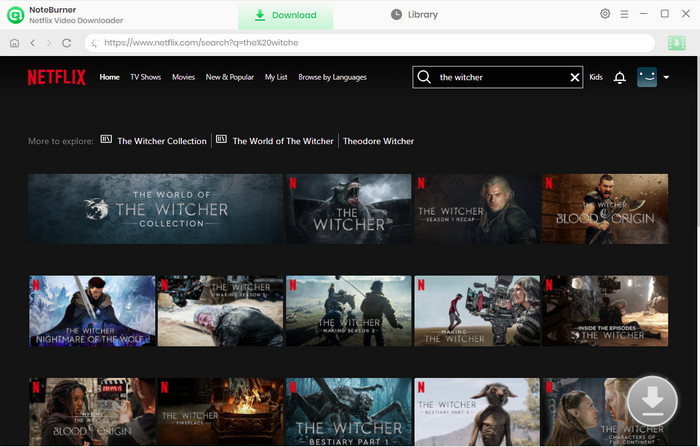Screen dimensions: 700x447
Task: Open My List menu item
Action: 276,77
